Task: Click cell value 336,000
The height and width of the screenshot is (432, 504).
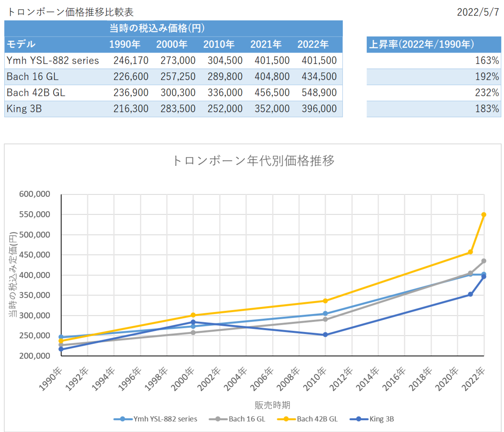Action: point(225,92)
